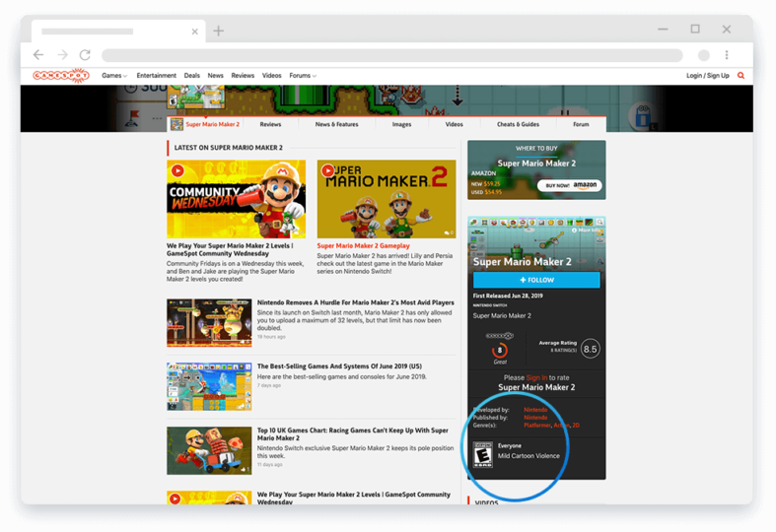Close the current browser tab
The width and height of the screenshot is (776, 532).
tap(195, 32)
